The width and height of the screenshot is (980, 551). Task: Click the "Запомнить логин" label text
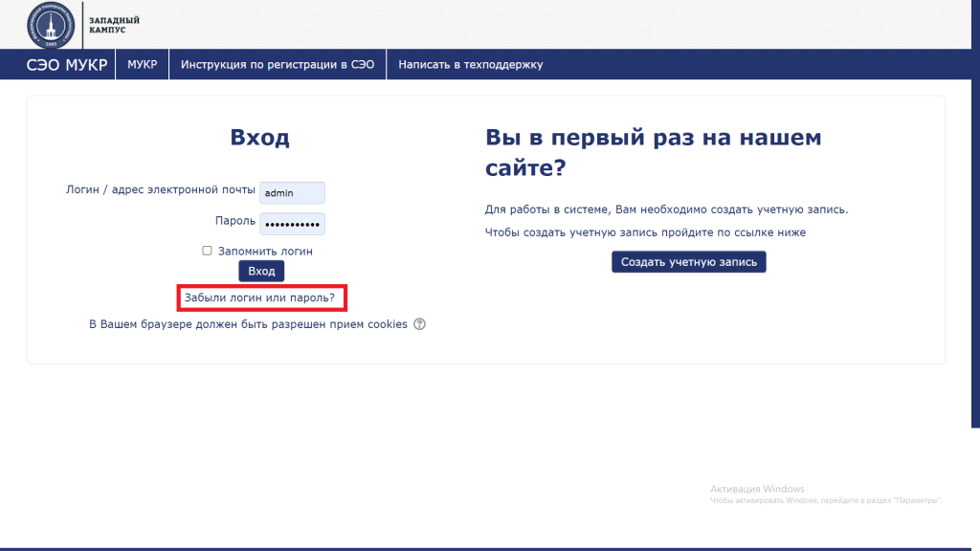[262, 251]
